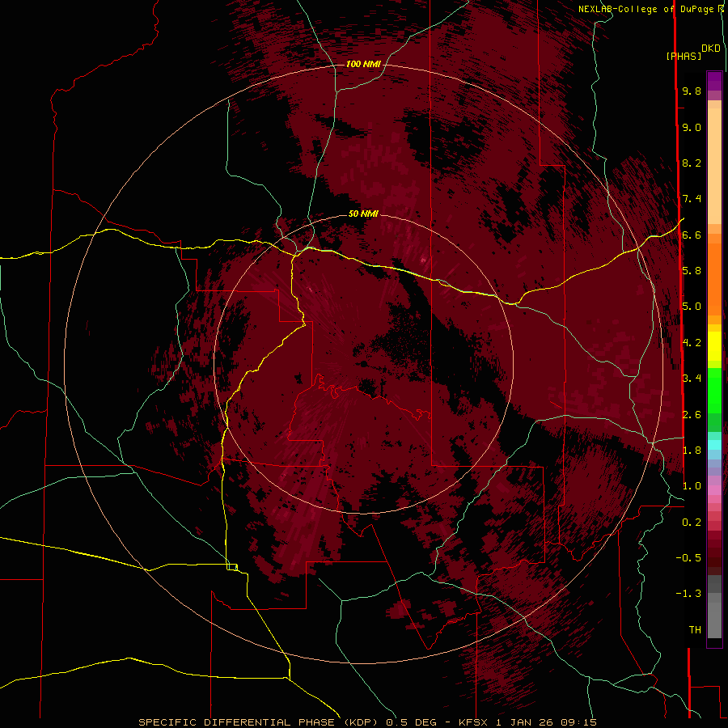Click the NEXLAB-College of DuPage credit text

pyautogui.click(x=646, y=9)
